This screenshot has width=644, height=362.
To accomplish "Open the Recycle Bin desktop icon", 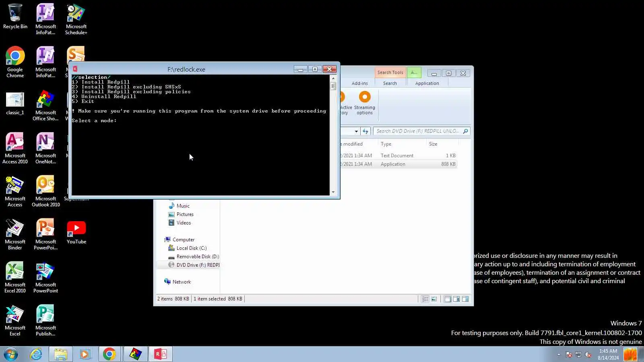I will click(15, 17).
